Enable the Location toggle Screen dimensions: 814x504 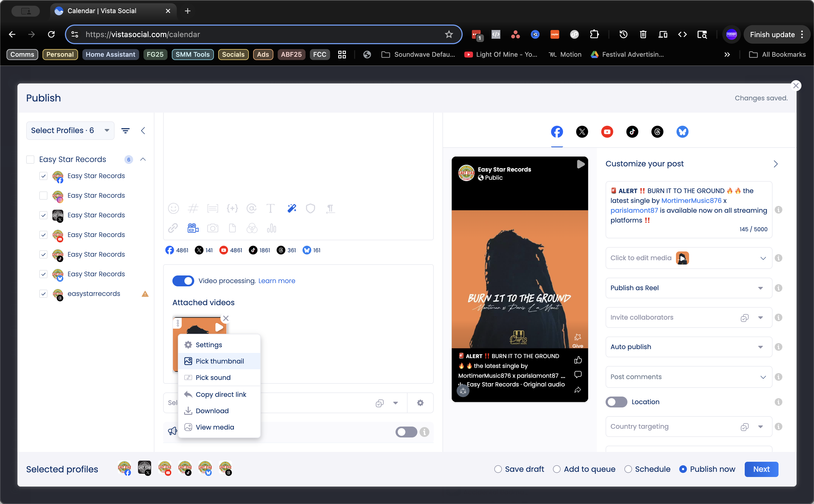[616, 402]
